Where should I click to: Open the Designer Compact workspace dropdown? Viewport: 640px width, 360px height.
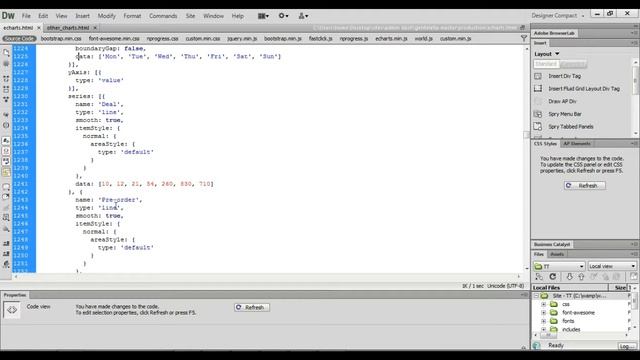coord(558,16)
